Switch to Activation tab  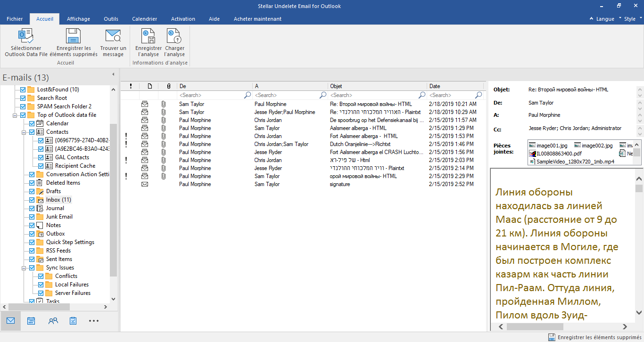[183, 19]
